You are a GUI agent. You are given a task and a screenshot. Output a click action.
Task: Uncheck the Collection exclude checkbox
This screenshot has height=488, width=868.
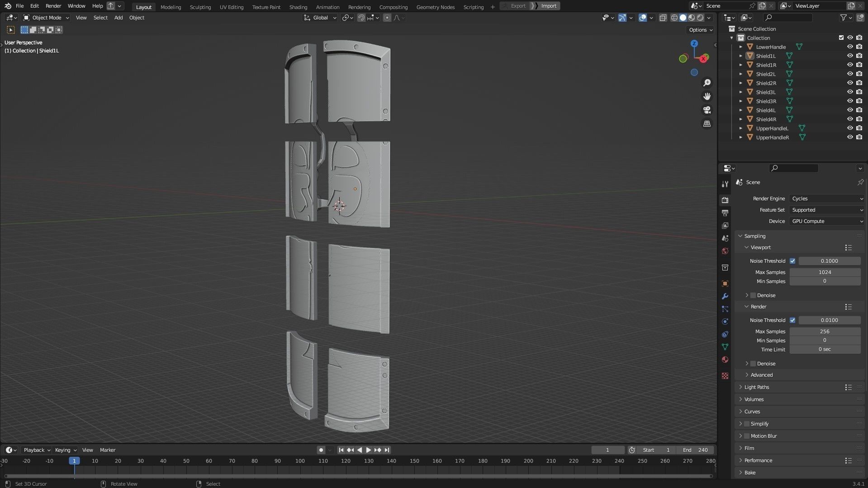[x=841, y=38]
